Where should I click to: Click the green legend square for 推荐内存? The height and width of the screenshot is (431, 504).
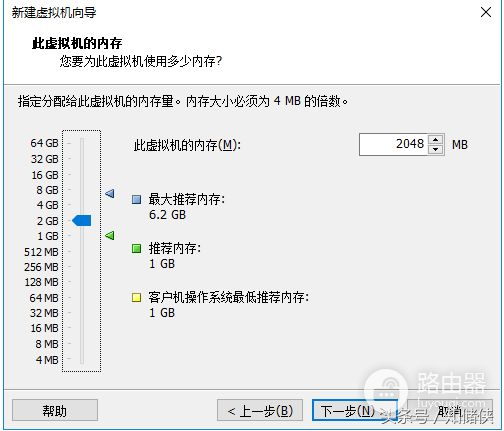(x=136, y=248)
